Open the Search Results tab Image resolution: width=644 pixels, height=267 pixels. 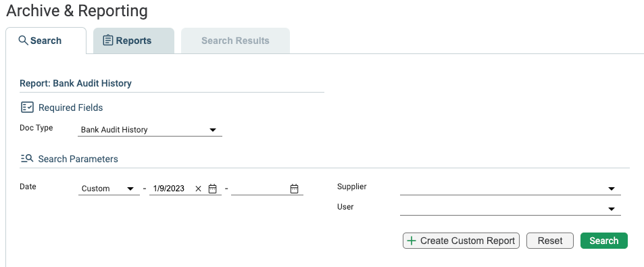[x=235, y=41]
